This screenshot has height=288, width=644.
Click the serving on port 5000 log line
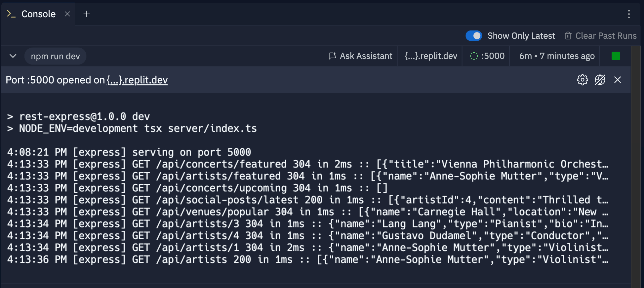tap(129, 152)
